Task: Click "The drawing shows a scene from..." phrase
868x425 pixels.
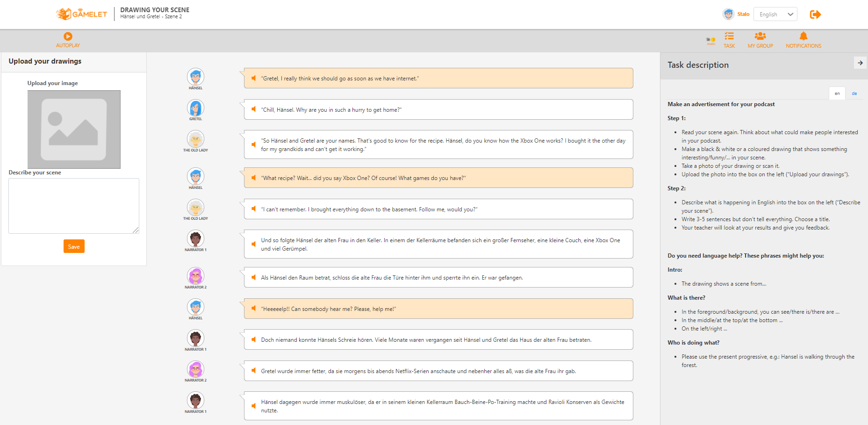Action: [x=724, y=284]
